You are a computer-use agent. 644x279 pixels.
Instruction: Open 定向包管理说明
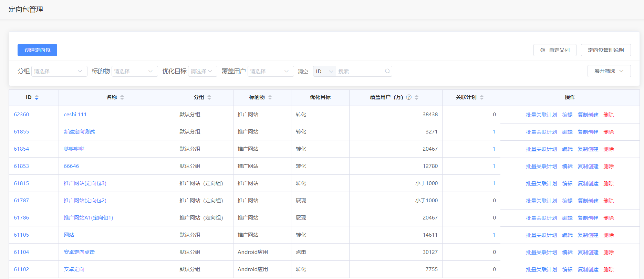tap(606, 50)
